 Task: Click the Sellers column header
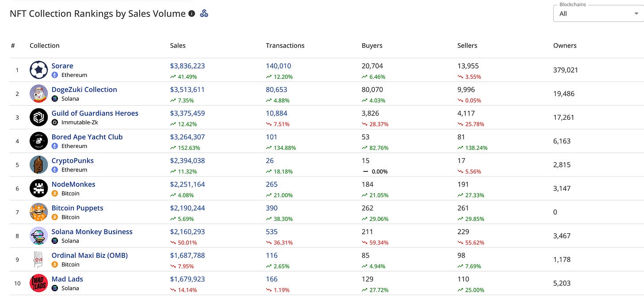click(x=468, y=46)
